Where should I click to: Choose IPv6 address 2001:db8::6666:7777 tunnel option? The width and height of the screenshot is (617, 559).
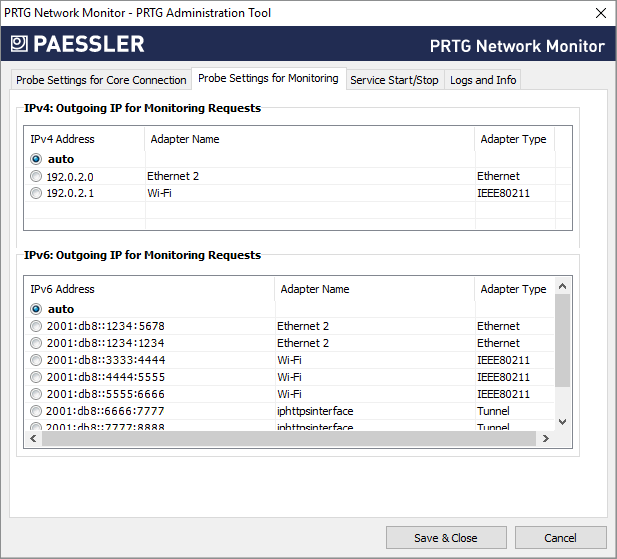click(37, 411)
